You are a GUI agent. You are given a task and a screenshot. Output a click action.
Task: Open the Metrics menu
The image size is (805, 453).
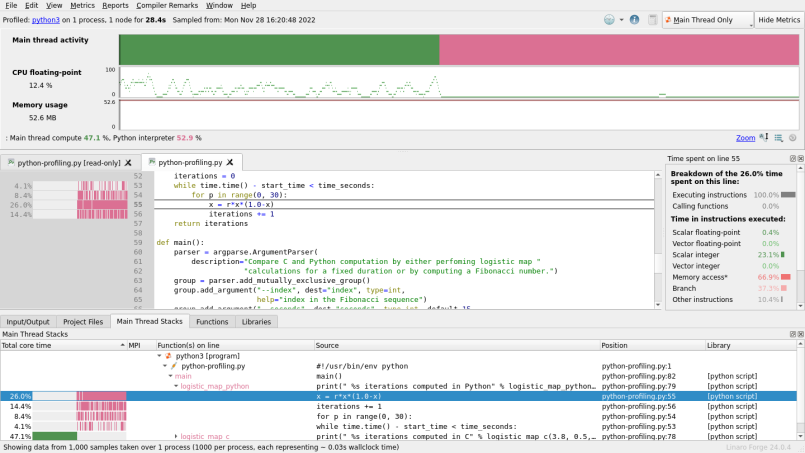[x=82, y=5]
